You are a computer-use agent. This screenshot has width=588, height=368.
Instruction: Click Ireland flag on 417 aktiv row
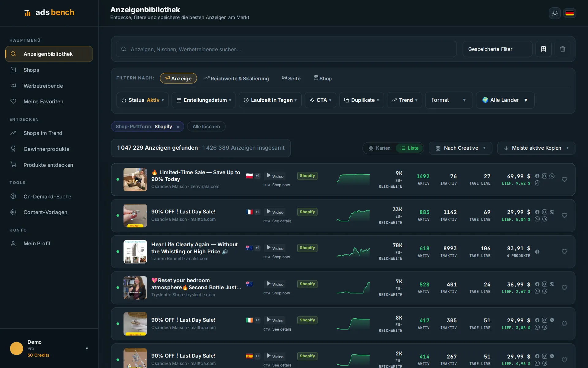(249, 320)
